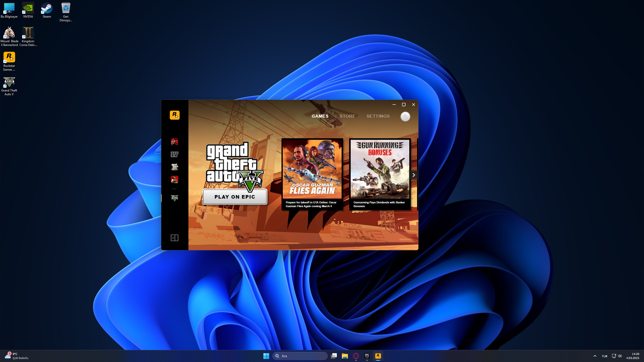Select the GTA V icon in sidebar
This screenshot has height=362, width=644.
pos(175,198)
